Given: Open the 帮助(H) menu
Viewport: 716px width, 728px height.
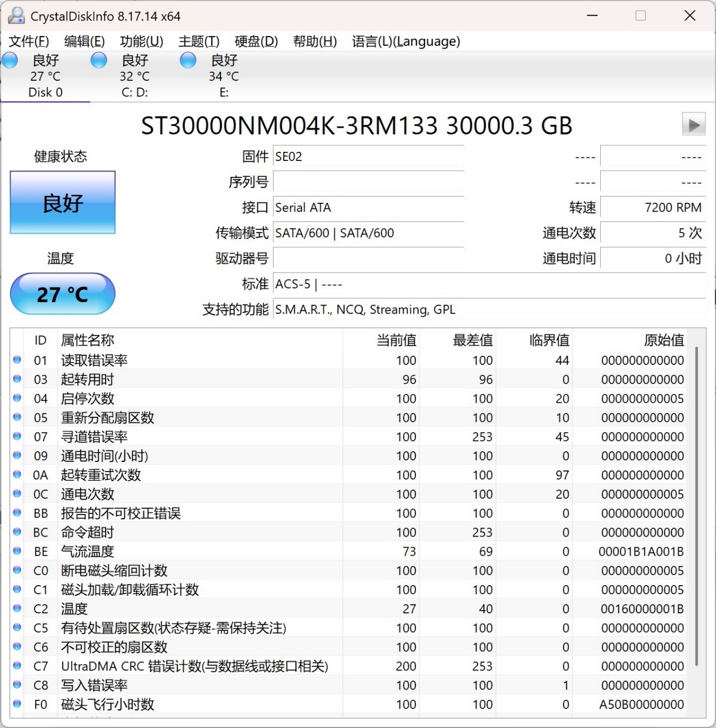Looking at the screenshot, I should pos(315,41).
